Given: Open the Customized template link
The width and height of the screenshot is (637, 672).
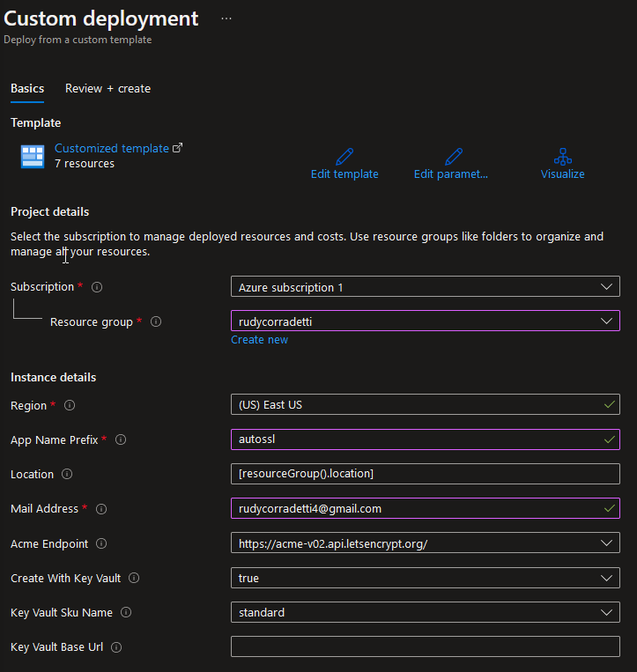Looking at the screenshot, I should coord(112,148).
